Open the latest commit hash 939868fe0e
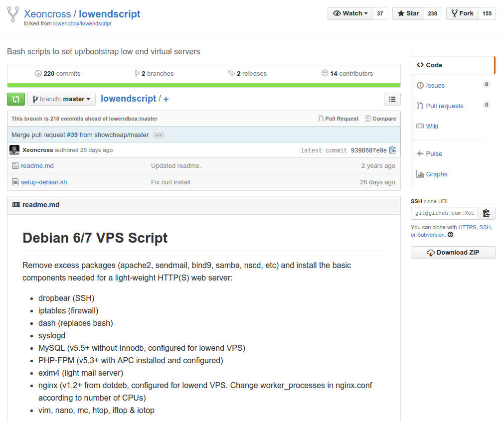Image resolution: width=504 pixels, height=422 pixels. (x=369, y=150)
